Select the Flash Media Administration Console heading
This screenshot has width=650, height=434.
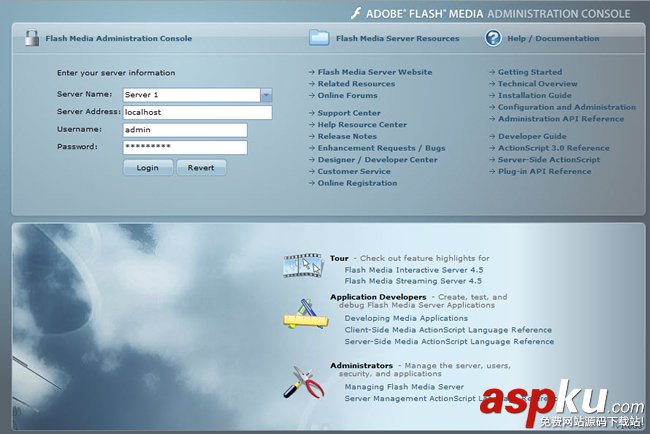click(119, 38)
